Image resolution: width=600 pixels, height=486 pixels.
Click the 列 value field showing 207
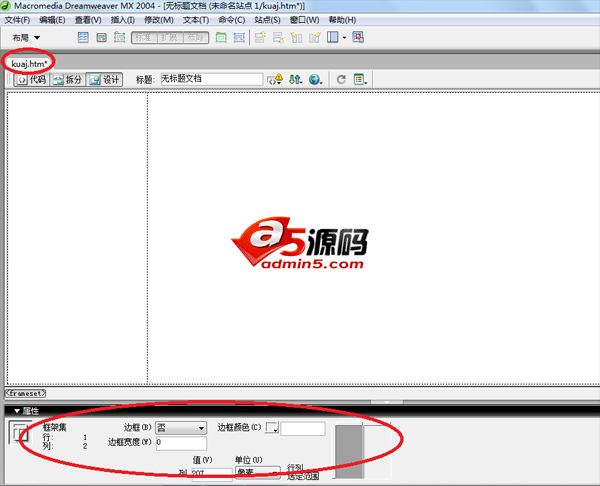click(212, 474)
